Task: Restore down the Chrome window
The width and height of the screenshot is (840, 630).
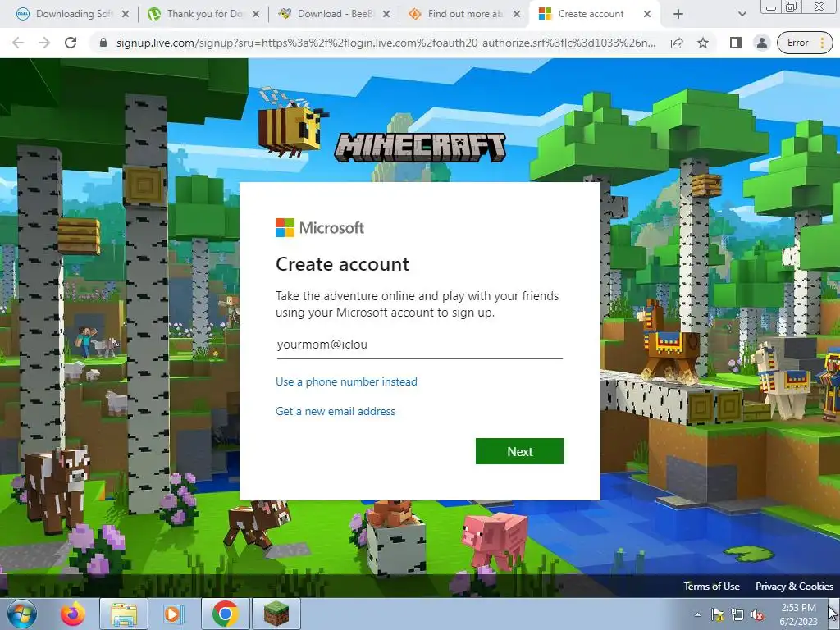Action: click(792, 7)
